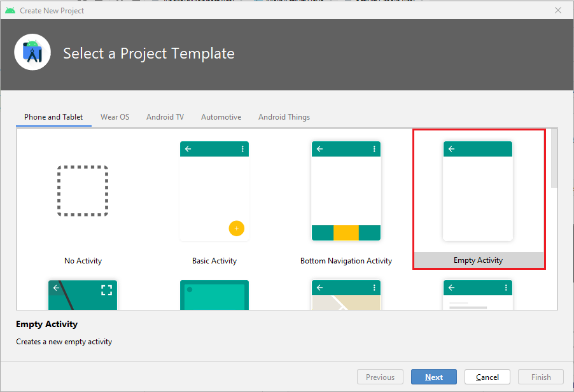This screenshot has height=392, width=574.
Task: Click the yellow FAB in Basic Activity preview
Action: [x=236, y=228]
